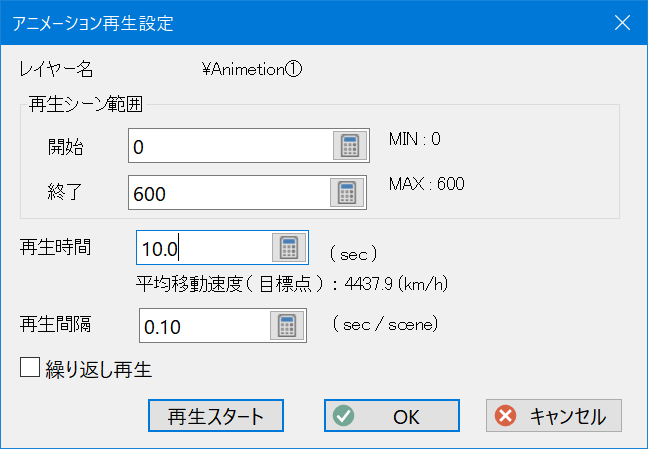
Task: Click the red X icon on キャンセル
Action: point(506,416)
